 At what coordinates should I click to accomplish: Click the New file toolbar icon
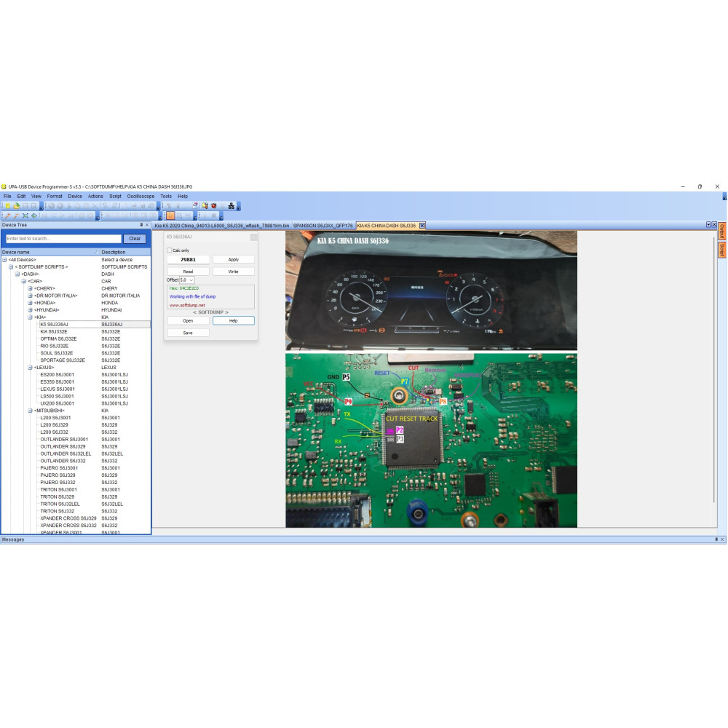pos(8,206)
